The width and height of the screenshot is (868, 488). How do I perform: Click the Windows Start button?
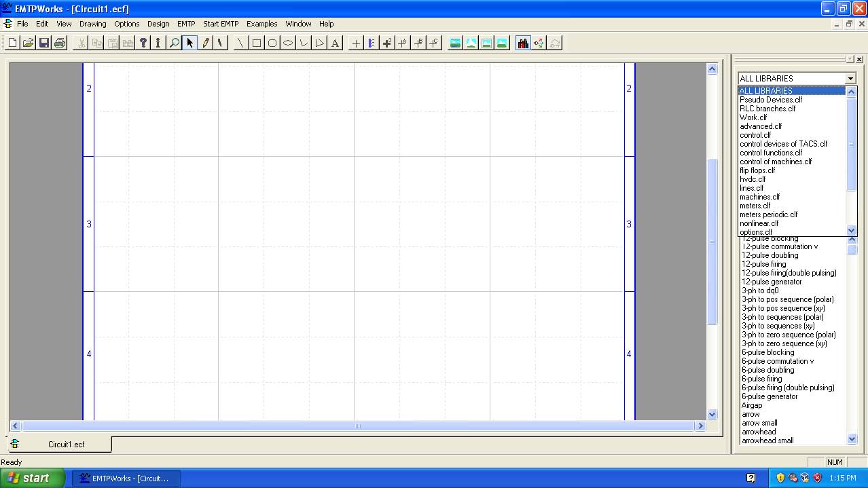[33, 478]
